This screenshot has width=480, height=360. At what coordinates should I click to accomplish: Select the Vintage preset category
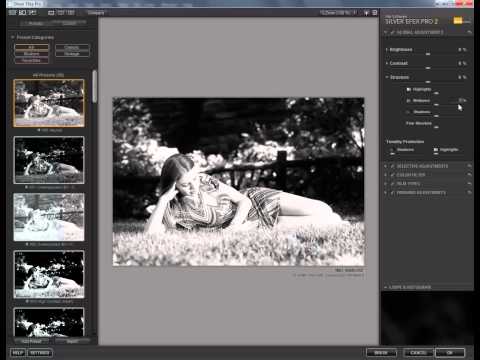point(72,54)
